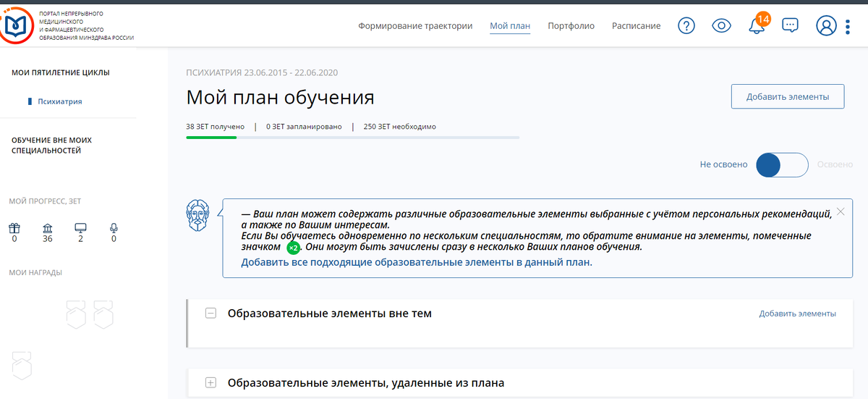
Task: Click Не освоено label
Action: (723, 164)
